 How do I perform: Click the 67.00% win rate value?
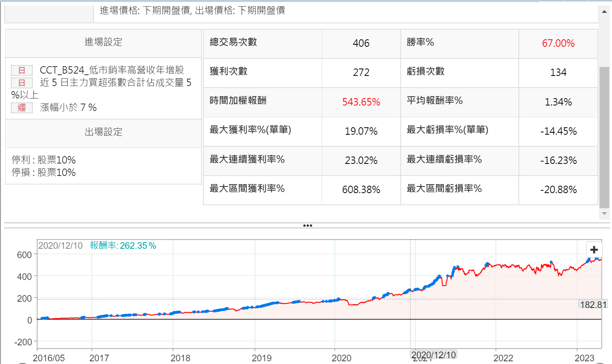(558, 43)
